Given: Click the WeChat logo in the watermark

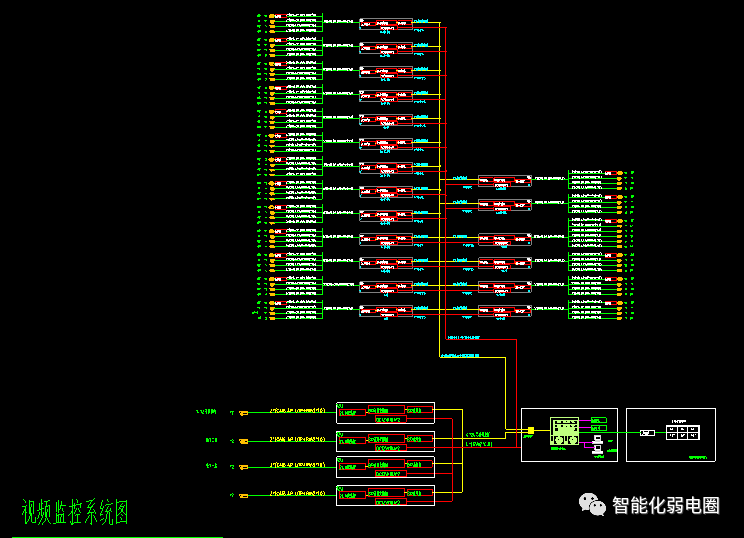Looking at the screenshot, I should (x=592, y=504).
